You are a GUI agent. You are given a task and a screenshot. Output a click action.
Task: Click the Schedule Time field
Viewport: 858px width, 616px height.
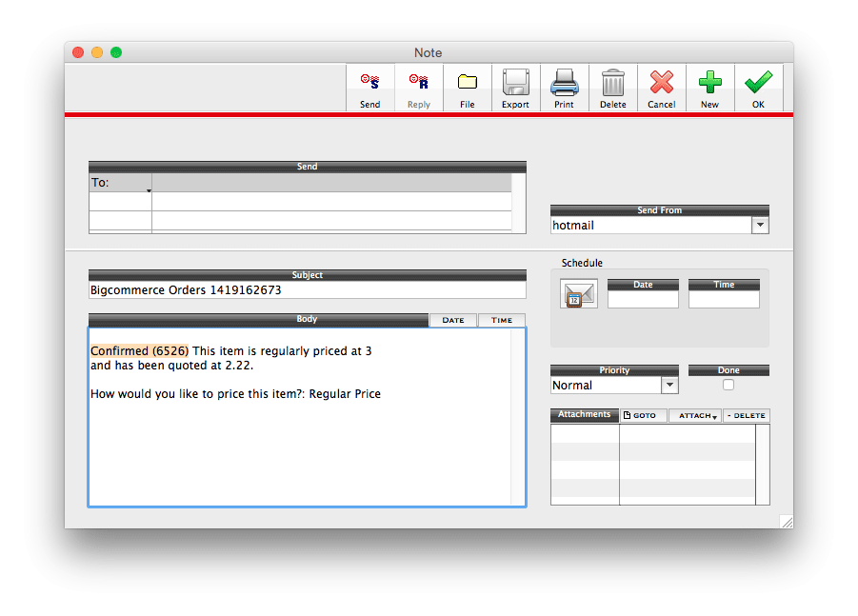(724, 299)
